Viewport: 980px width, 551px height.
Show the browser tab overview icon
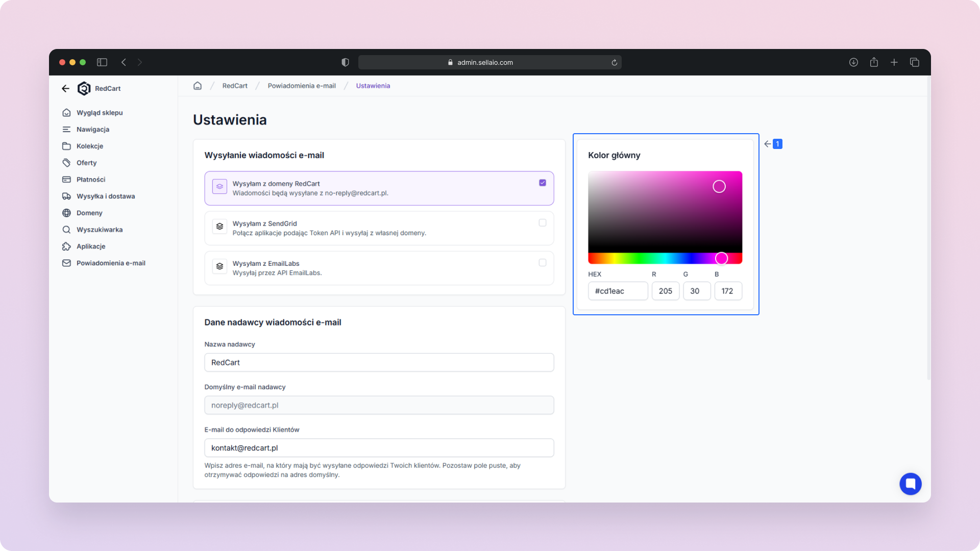[x=915, y=62]
